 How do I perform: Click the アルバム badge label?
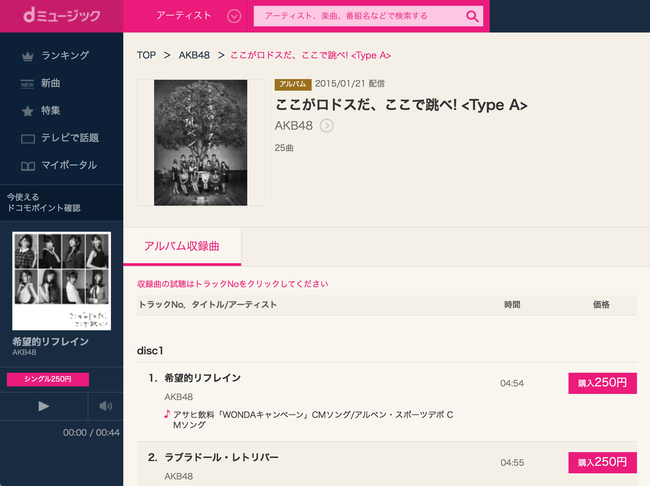pyautogui.click(x=293, y=84)
